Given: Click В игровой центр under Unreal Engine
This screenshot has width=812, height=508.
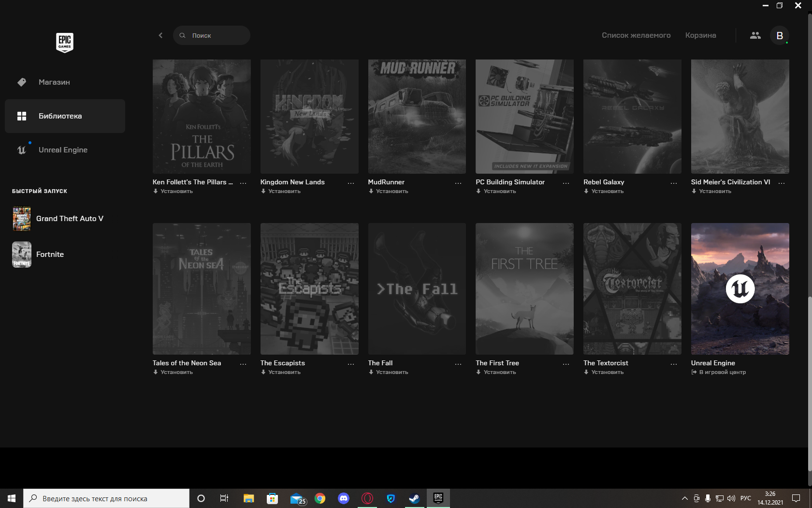Looking at the screenshot, I should [x=719, y=372].
